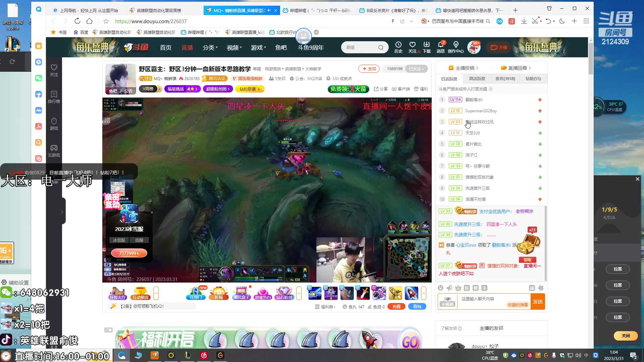Expand the Games (游戏) nav dropdown

coord(258,48)
